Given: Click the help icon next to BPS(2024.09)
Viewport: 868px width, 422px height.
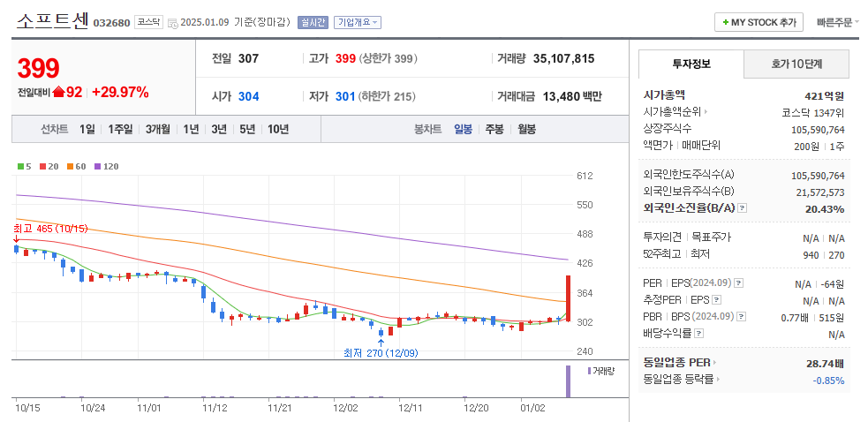Looking at the screenshot, I should tap(741, 316).
